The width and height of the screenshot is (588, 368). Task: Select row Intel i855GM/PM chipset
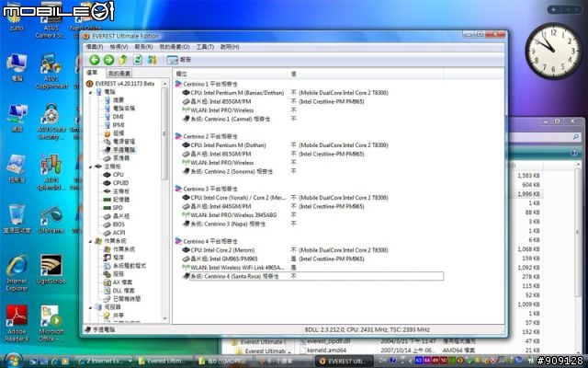tap(220, 101)
